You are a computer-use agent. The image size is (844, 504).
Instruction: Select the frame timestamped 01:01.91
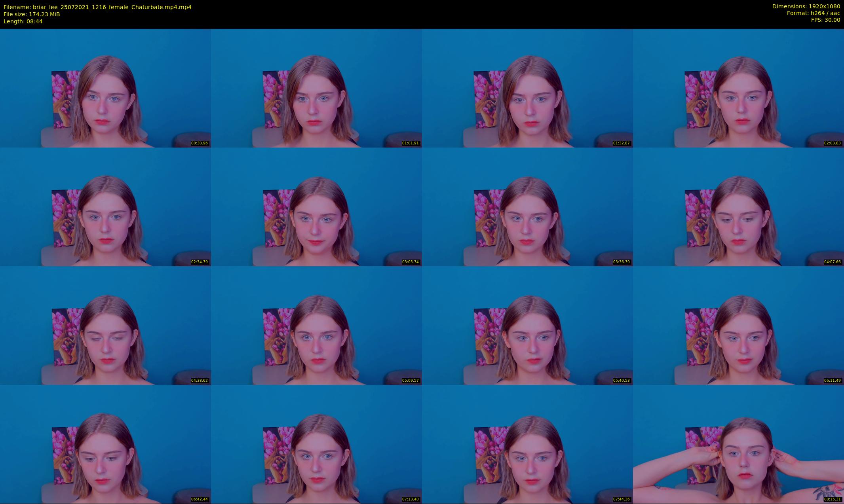(x=316, y=88)
